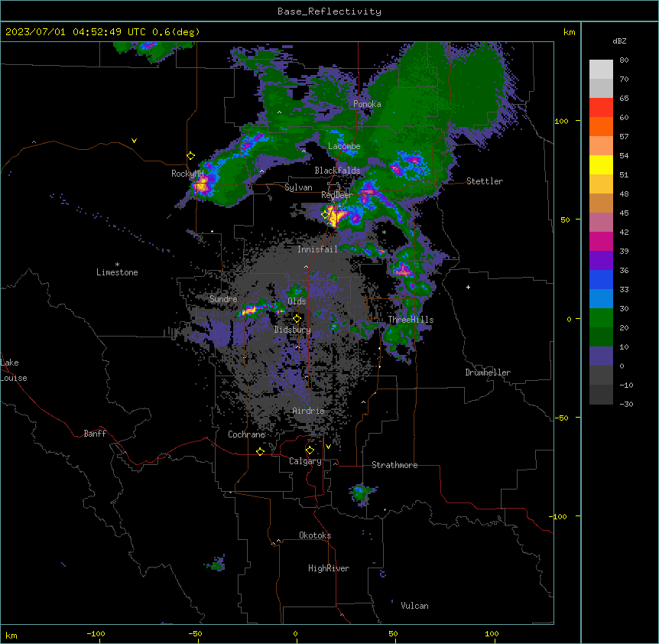The height and width of the screenshot is (644, 659).
Task: Click the Lacombe city label
Action: [x=344, y=146]
